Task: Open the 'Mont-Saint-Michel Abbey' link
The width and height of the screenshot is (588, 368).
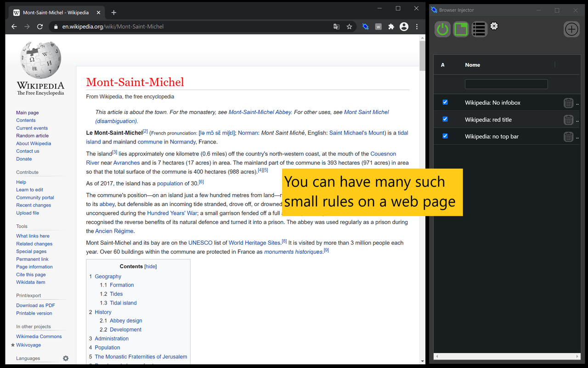Action: tap(260, 112)
